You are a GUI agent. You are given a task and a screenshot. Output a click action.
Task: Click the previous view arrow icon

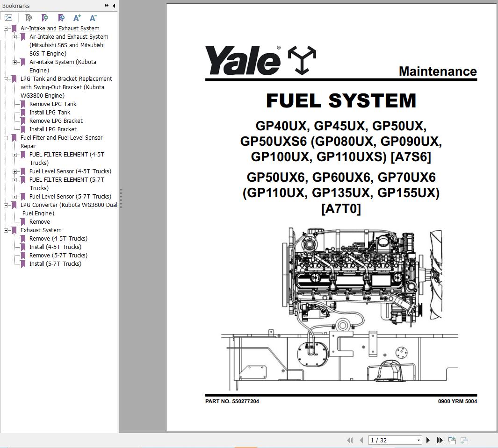tap(452, 440)
